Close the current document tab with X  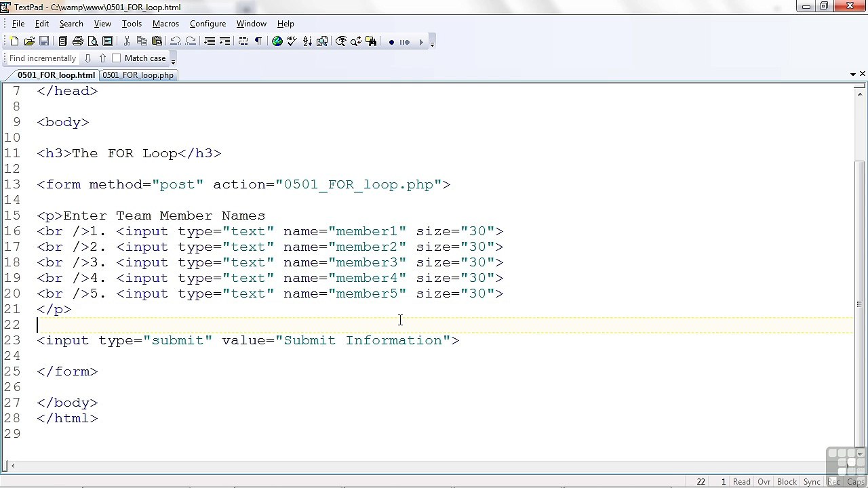pyautogui.click(x=863, y=74)
